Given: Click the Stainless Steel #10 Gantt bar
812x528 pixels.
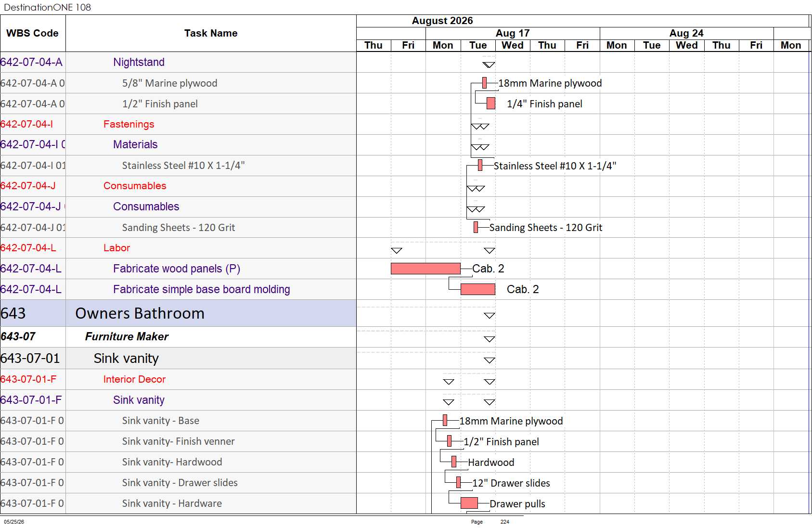Looking at the screenshot, I should (480, 165).
